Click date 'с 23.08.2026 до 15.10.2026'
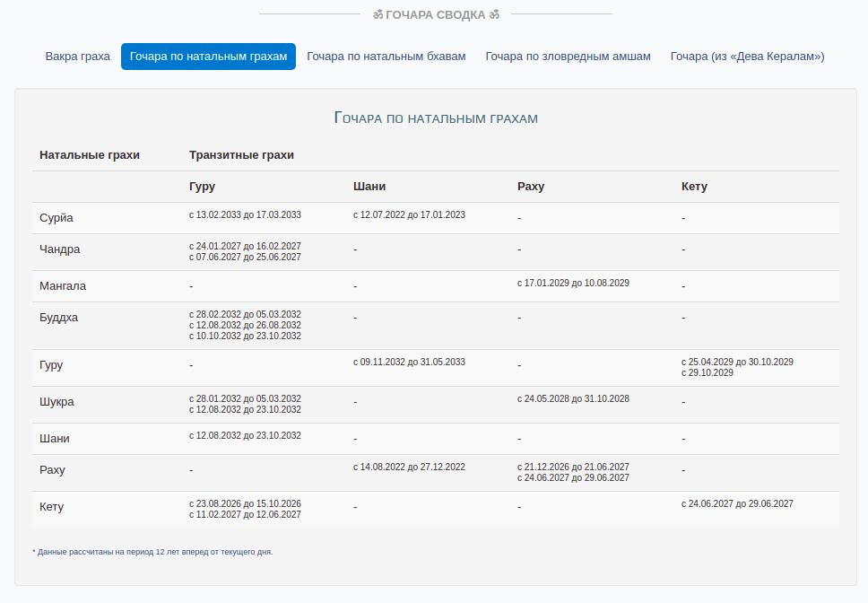 coord(245,504)
